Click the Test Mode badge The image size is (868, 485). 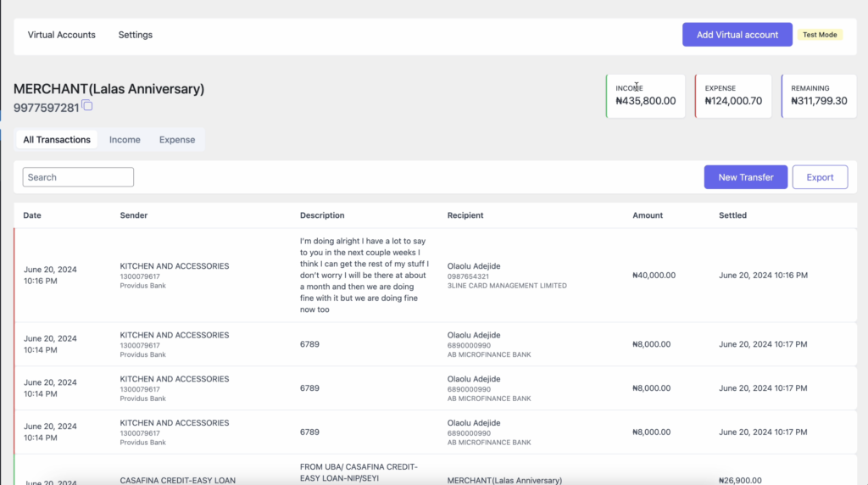coord(820,35)
